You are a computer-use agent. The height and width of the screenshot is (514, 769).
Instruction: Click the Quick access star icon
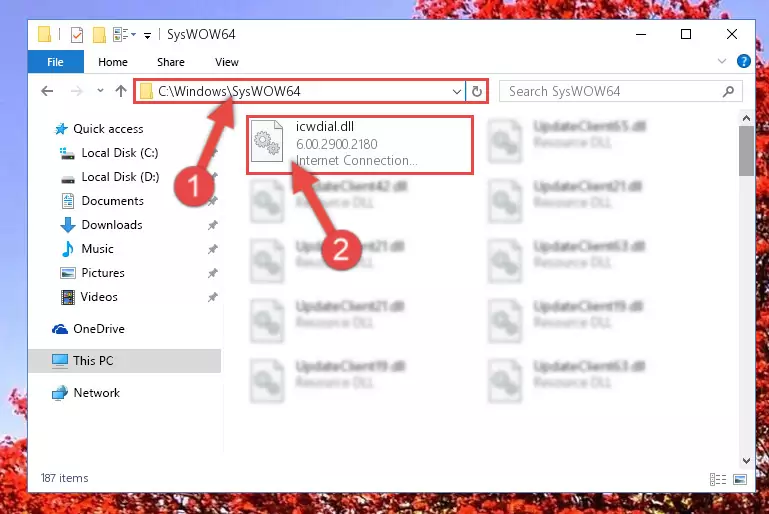(x=61, y=129)
